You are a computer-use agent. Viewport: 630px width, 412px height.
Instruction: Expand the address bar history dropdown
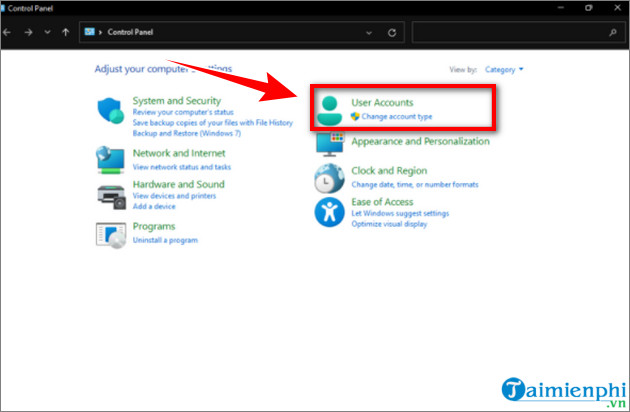point(369,33)
